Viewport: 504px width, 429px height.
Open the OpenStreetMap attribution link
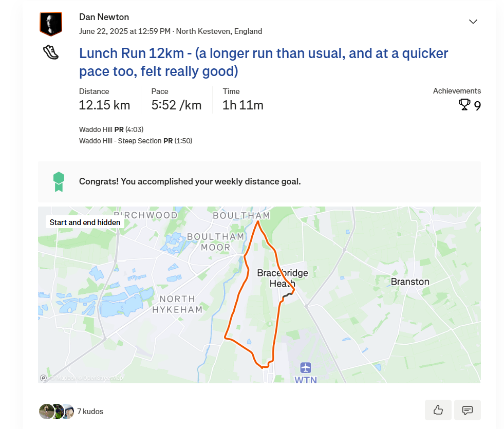[103, 378]
